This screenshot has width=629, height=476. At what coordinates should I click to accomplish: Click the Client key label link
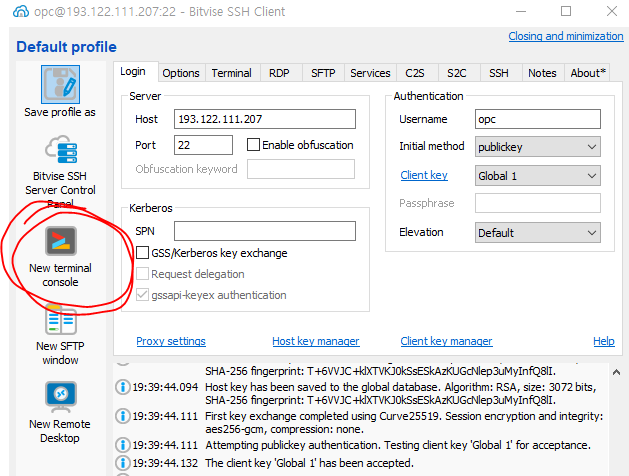click(424, 175)
